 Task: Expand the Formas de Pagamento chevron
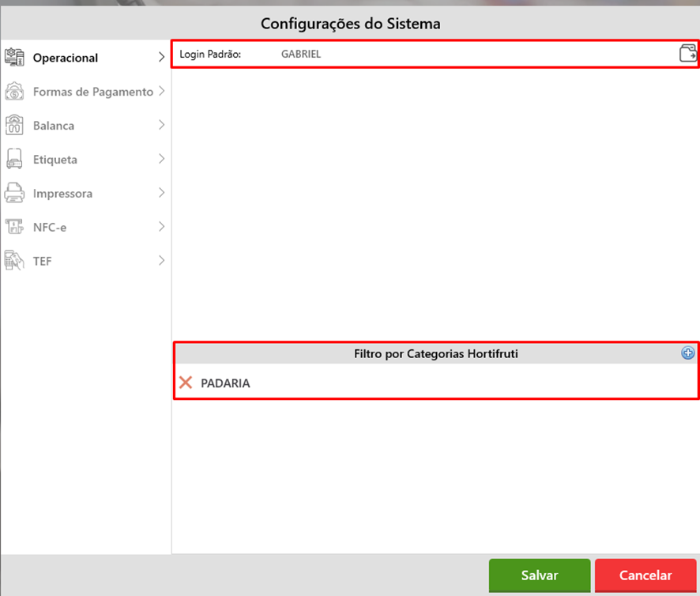(161, 91)
